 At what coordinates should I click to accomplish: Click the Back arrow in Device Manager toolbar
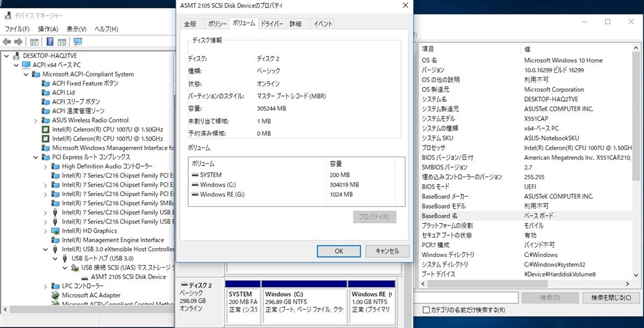(6, 42)
